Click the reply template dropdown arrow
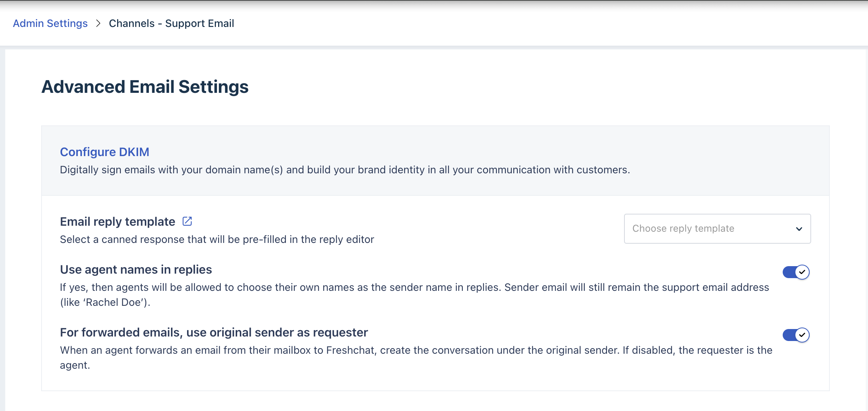Viewport: 868px width, 411px height. [x=799, y=229]
